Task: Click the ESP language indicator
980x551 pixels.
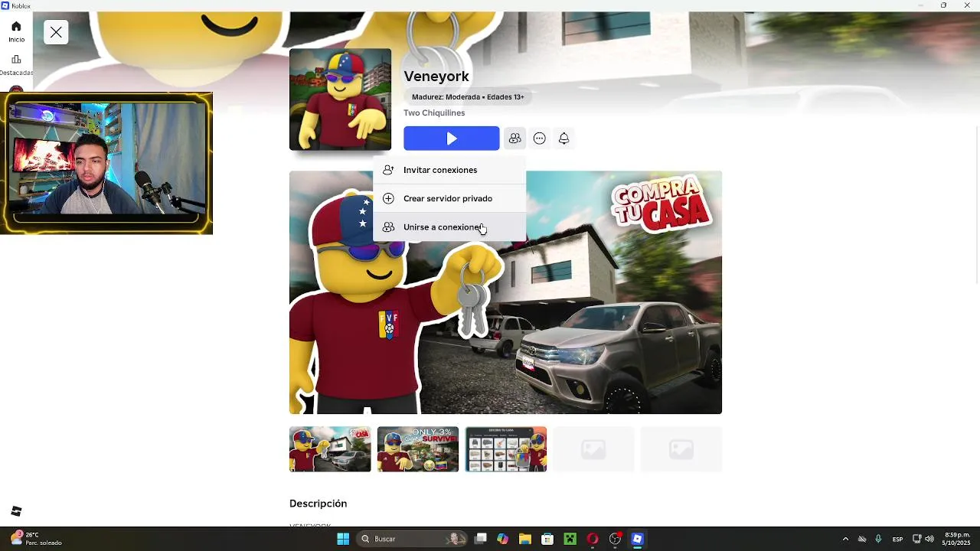Action: coord(897,539)
